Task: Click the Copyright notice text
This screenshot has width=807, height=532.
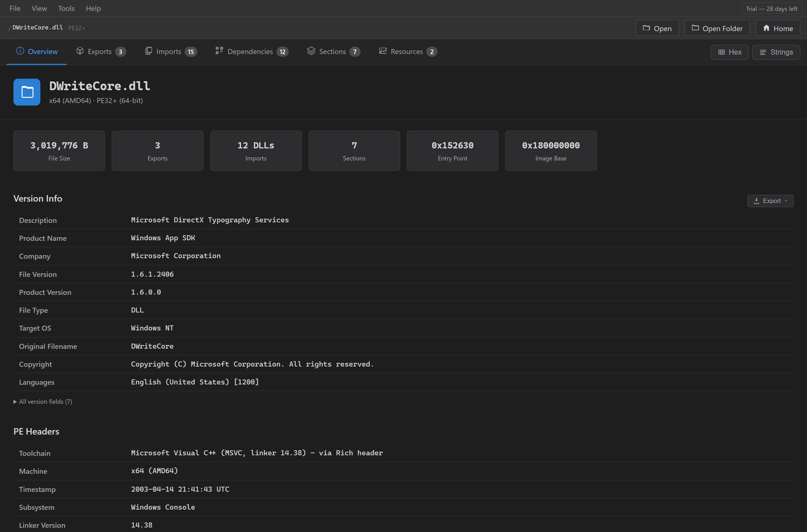Action: pos(252,364)
